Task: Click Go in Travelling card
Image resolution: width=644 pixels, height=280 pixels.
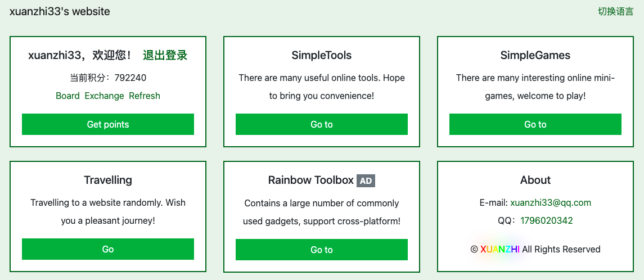Action: 107,249
